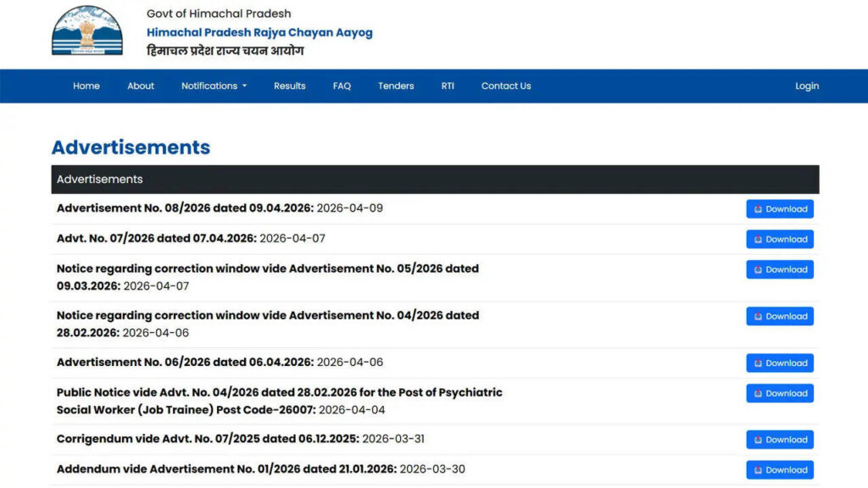Click Himachal Pradesh Rajya Chayan Aayog title

pyautogui.click(x=259, y=32)
